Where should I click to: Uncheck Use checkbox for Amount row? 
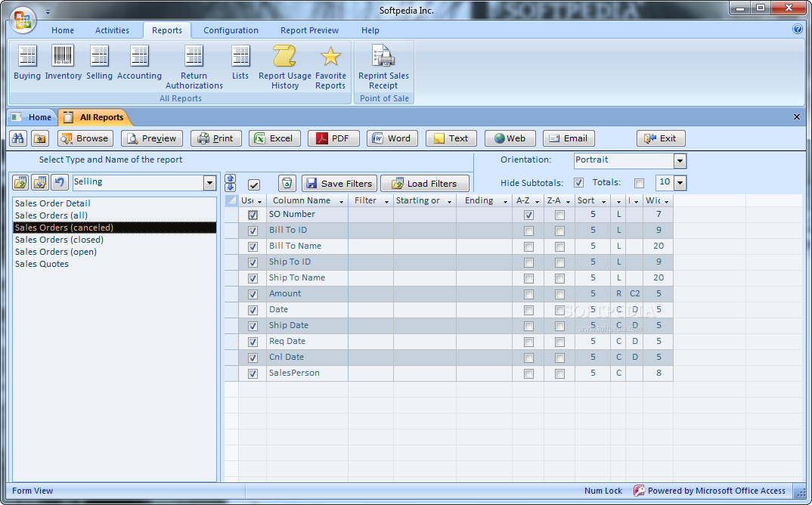click(x=253, y=295)
